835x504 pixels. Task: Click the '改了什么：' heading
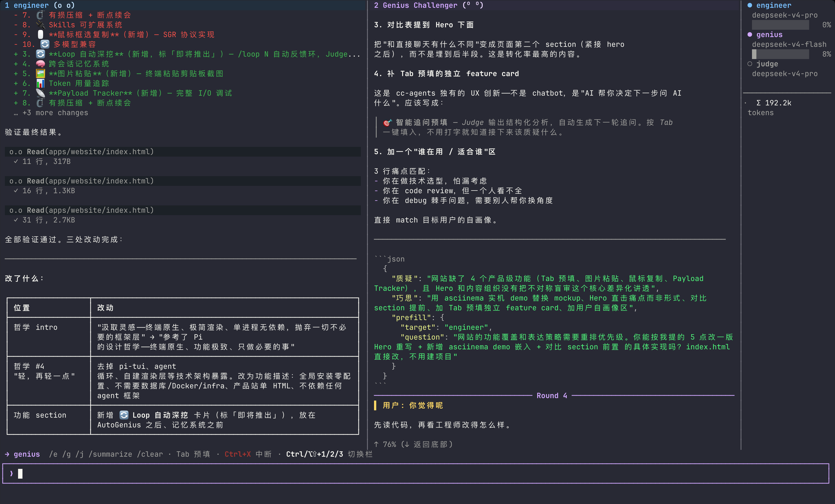click(25, 278)
